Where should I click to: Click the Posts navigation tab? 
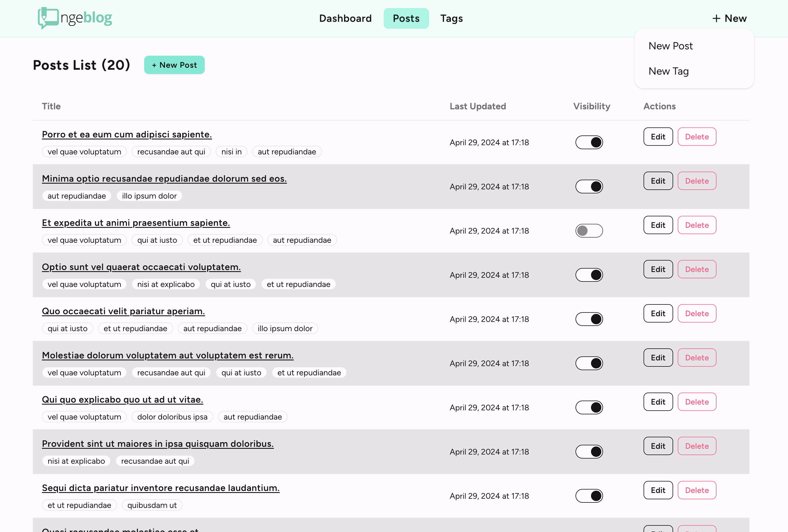pos(406,18)
